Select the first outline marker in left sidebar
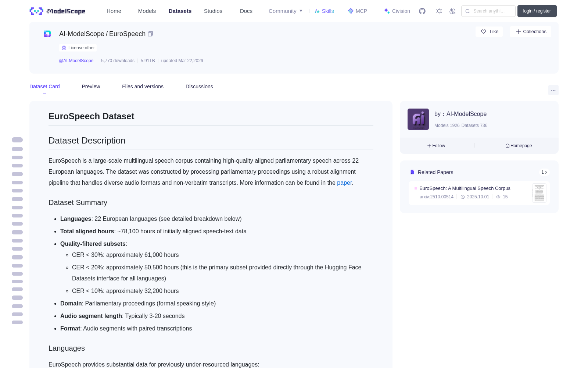This screenshot has width=588, height=368. (x=17, y=140)
